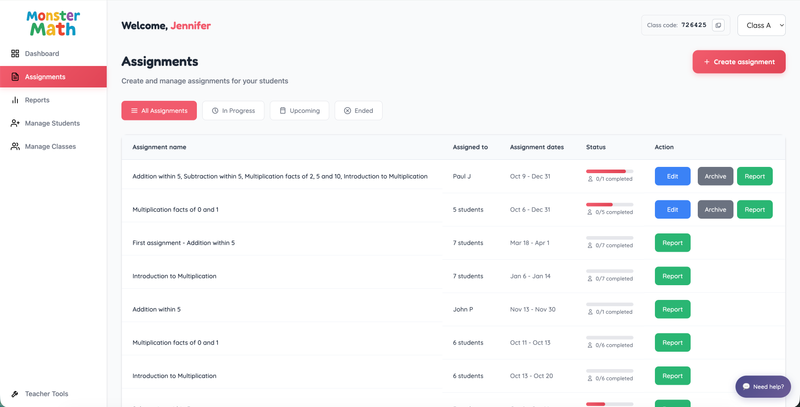This screenshot has width=800, height=407.
Task: Open the Dashboard sidebar icon
Action: [15, 54]
